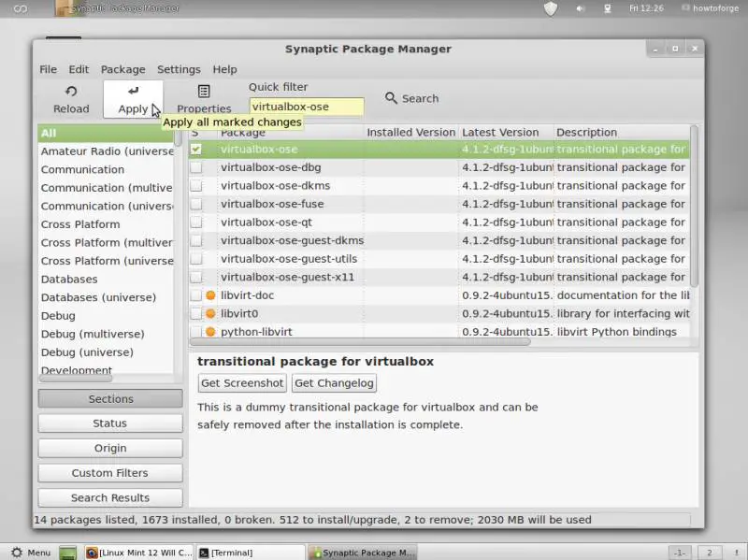Screen dimensions: 748x560
Task: Click the Get Changelog button
Action: 334,383
